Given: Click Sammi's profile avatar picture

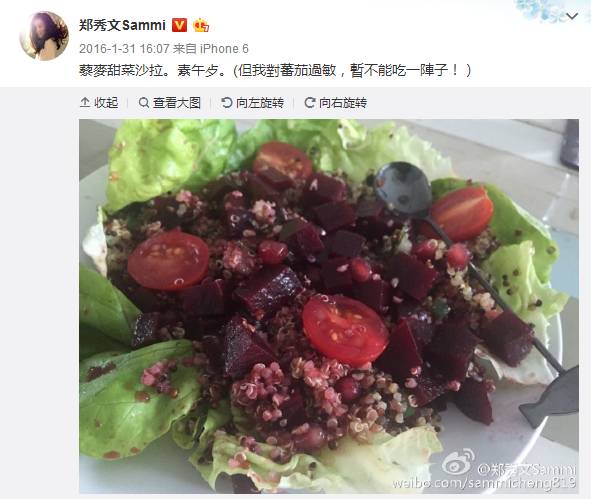Looking at the screenshot, I should pyautogui.click(x=44, y=35).
